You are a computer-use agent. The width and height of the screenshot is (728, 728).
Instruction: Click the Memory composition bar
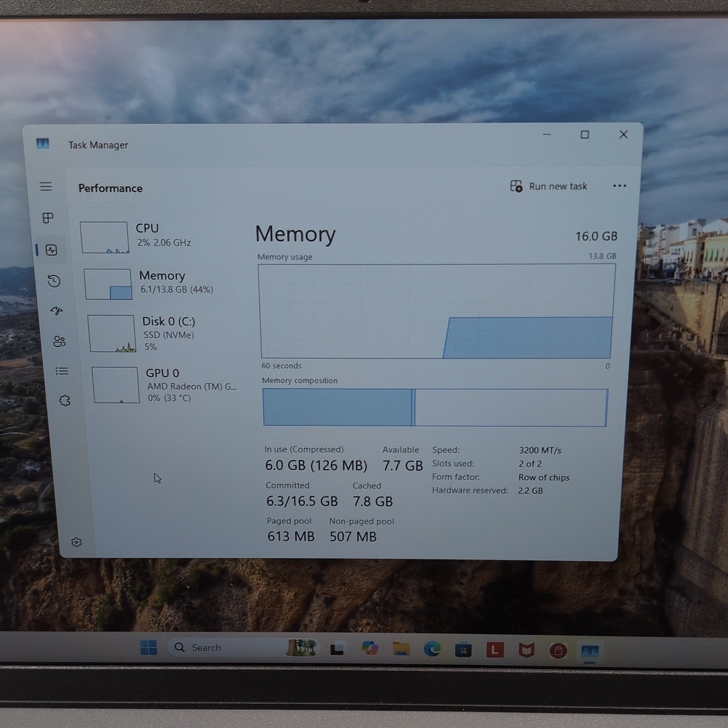435,408
